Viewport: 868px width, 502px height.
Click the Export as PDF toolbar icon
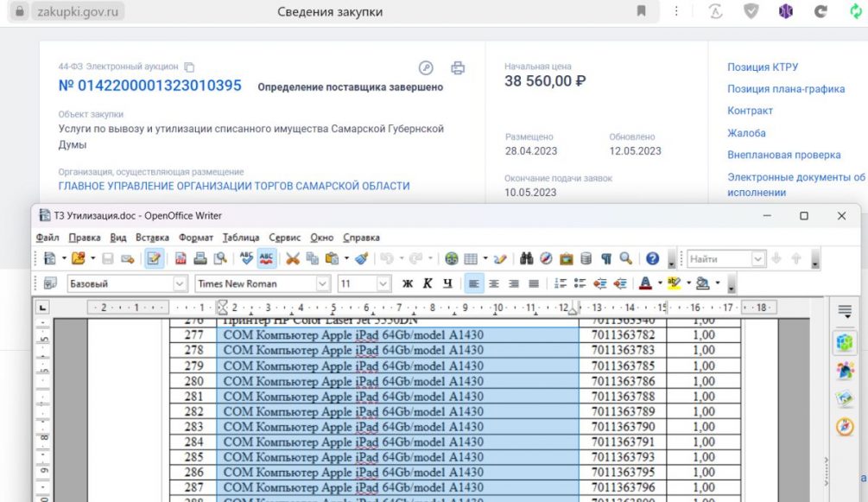pyautogui.click(x=181, y=258)
